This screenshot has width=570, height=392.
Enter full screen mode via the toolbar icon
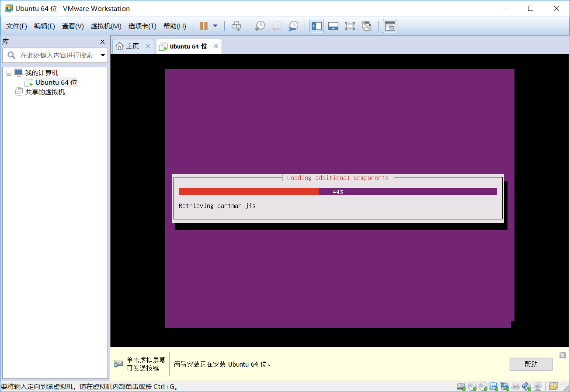point(350,26)
